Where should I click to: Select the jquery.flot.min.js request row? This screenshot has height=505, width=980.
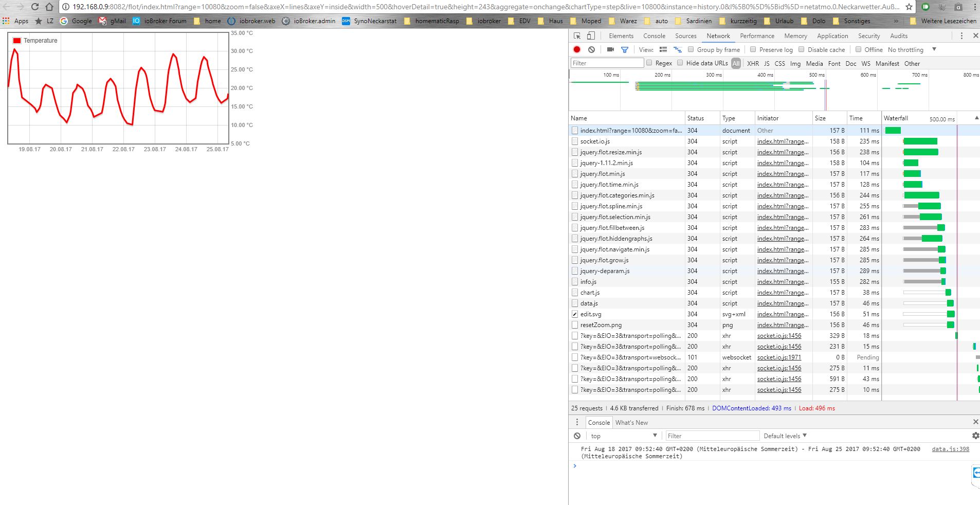[x=725, y=174]
